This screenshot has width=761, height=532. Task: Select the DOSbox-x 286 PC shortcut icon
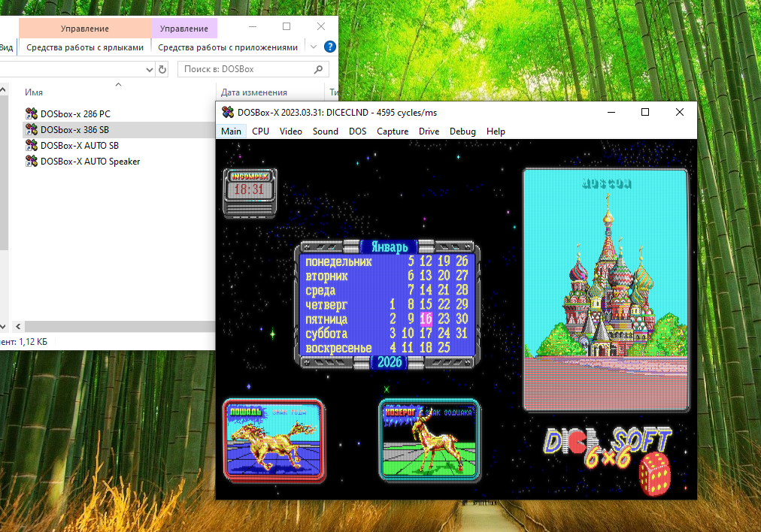click(x=32, y=113)
